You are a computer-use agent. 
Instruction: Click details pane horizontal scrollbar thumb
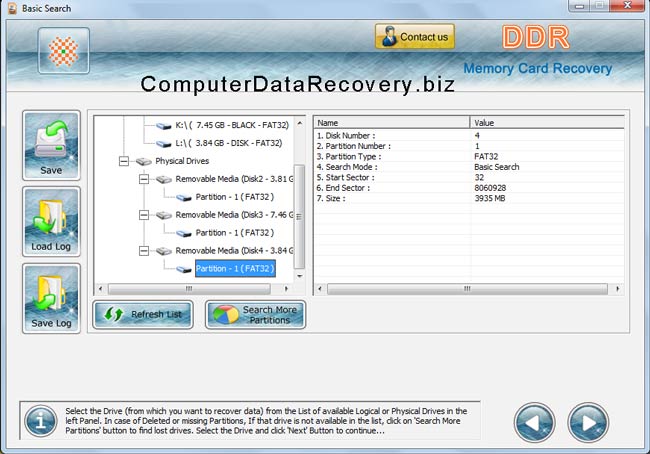(x=467, y=289)
